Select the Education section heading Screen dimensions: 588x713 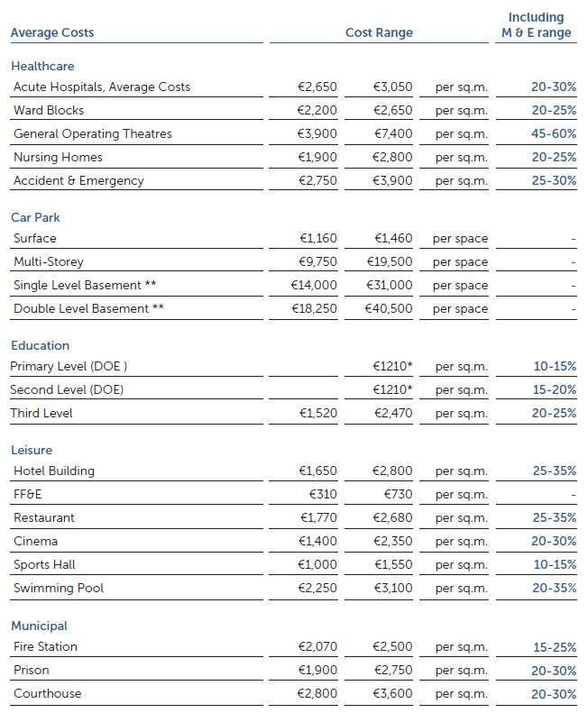40,346
